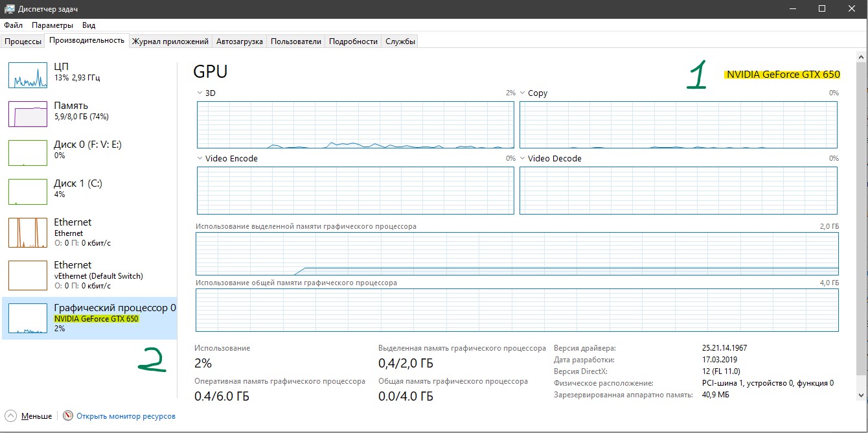Image resolution: width=868 pixels, height=433 pixels.
Task: Click the 3D engine usage graph
Action: pos(355,124)
